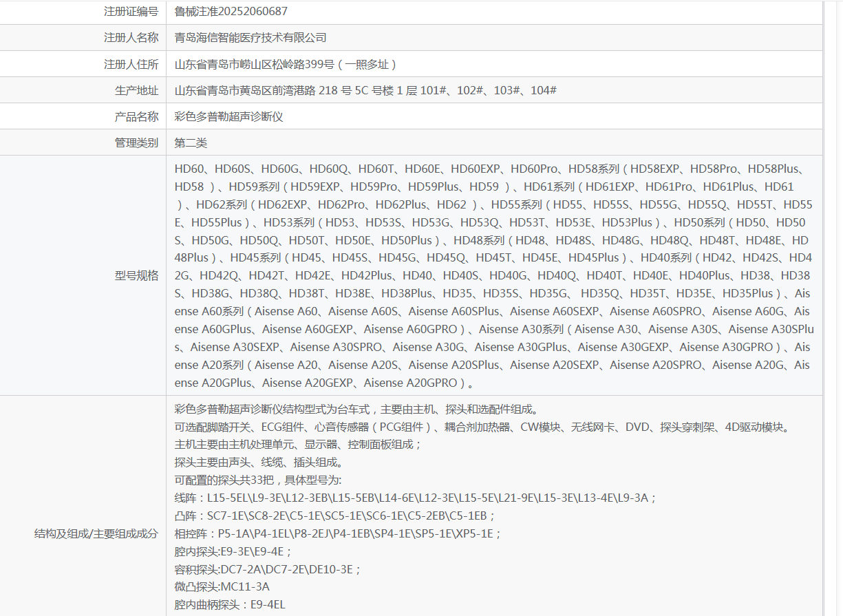Click line 主机主要由主机处理单元、显示器、控制面板组成

click(x=298, y=445)
